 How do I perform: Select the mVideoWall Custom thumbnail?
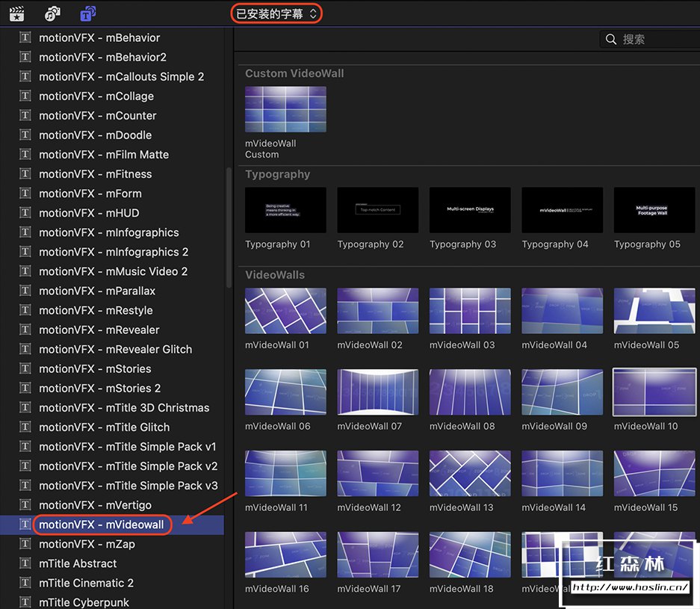tap(285, 110)
